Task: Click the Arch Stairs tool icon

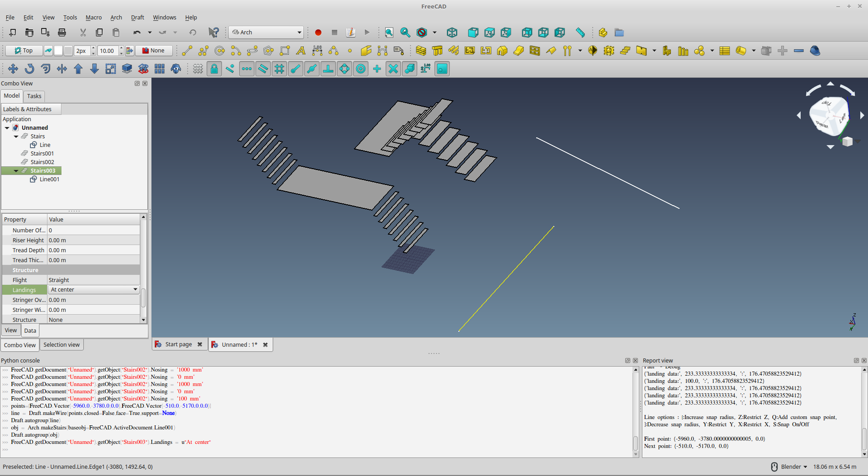Action: (625, 51)
